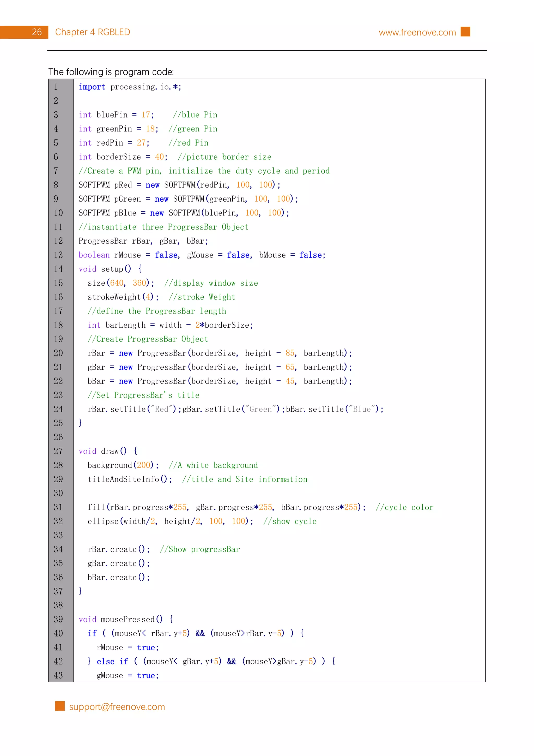Viewport: 534px width, 756px height.
Task: Select line 'rBar = new ProgressBar(borderSize, height - 85'
Action: tap(191, 353)
